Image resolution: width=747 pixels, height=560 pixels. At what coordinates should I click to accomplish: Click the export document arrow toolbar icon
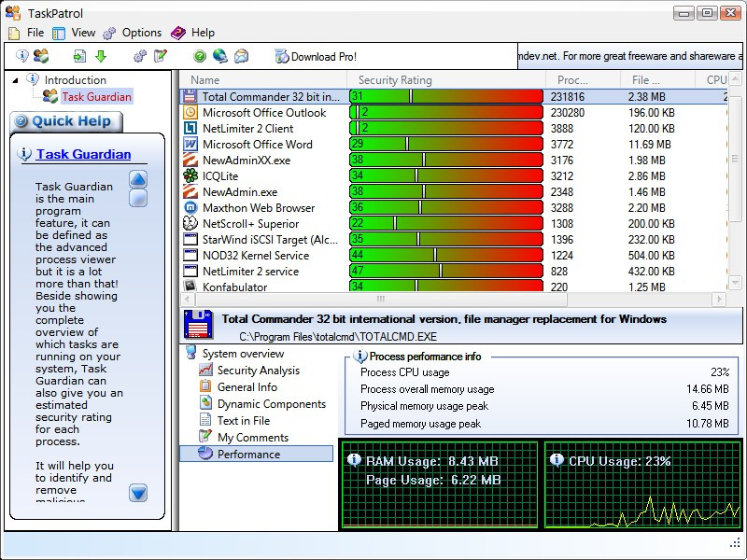coord(79,56)
